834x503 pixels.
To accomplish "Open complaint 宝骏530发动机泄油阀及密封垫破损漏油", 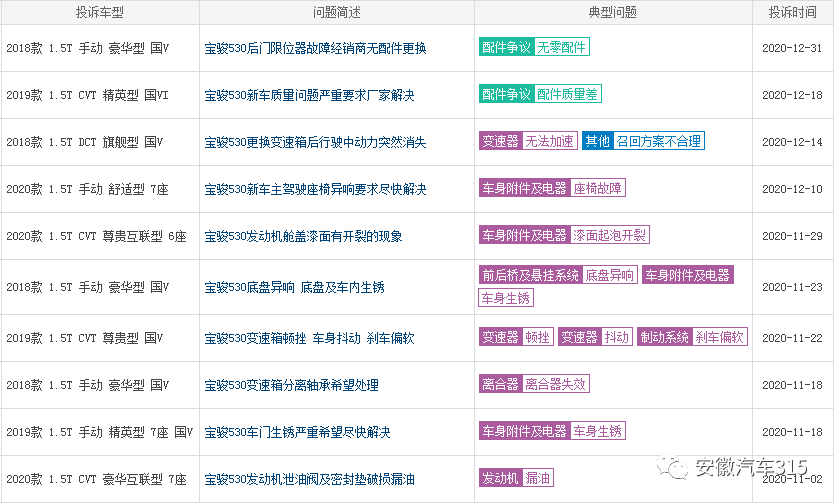I will [x=310, y=479].
